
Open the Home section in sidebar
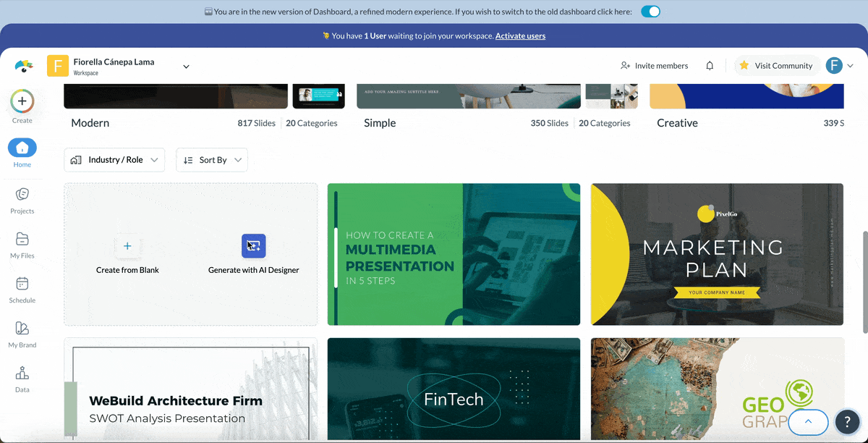(22, 148)
